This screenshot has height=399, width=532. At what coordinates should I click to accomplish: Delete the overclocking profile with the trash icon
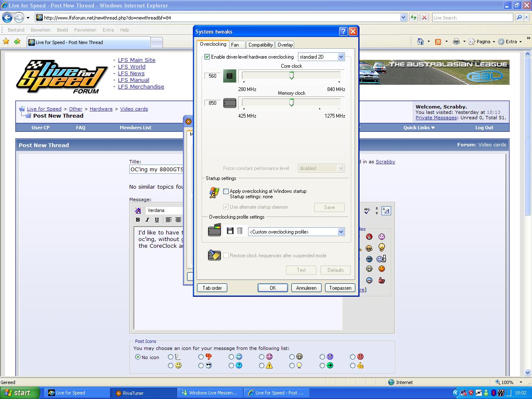pos(240,231)
